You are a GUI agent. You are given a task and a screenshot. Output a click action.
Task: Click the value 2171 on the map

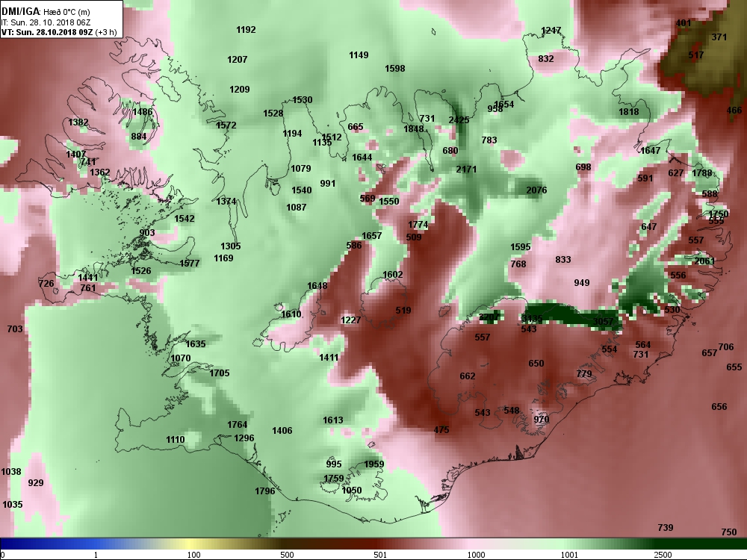(466, 169)
